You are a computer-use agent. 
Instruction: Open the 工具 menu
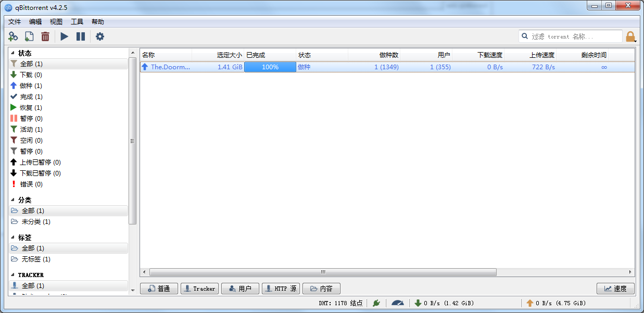pyautogui.click(x=77, y=22)
